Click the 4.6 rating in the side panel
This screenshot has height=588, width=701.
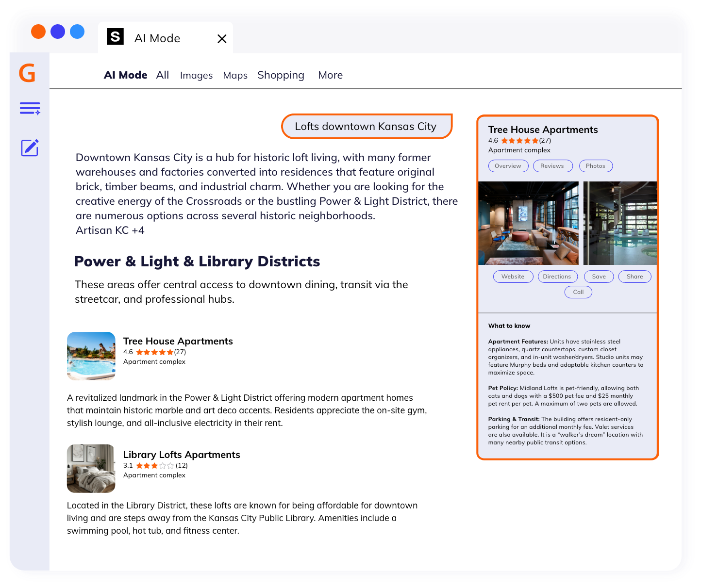click(520, 141)
